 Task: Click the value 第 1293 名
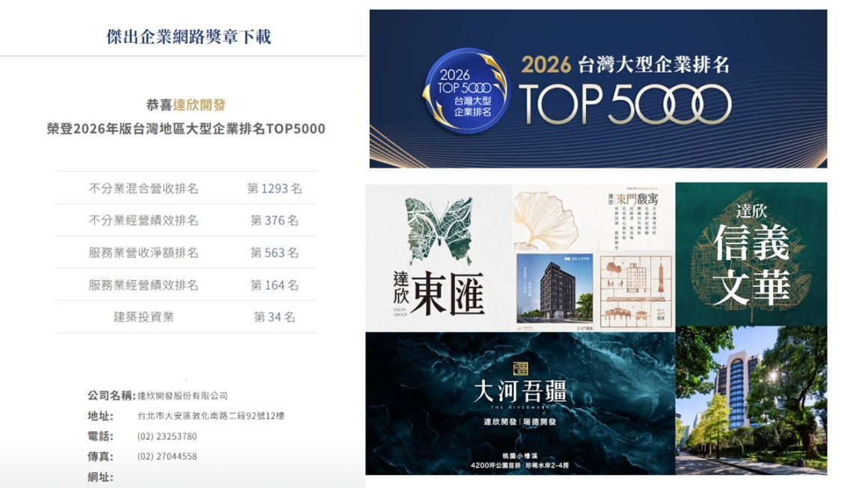click(275, 189)
